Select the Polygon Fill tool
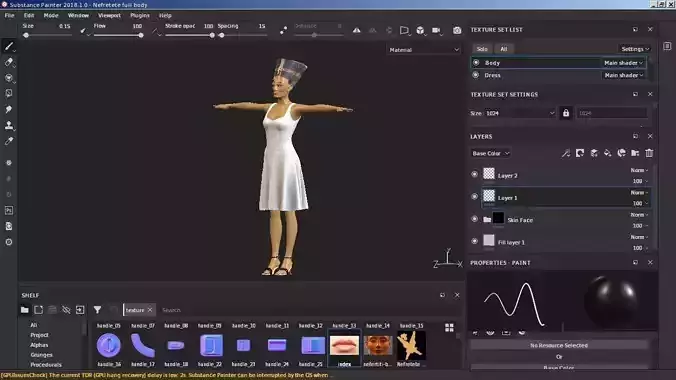Screen dimensions: 676x380 click(x=9, y=93)
